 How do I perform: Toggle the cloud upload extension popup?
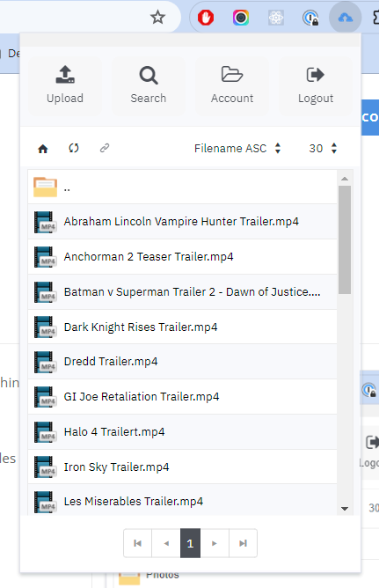[345, 18]
